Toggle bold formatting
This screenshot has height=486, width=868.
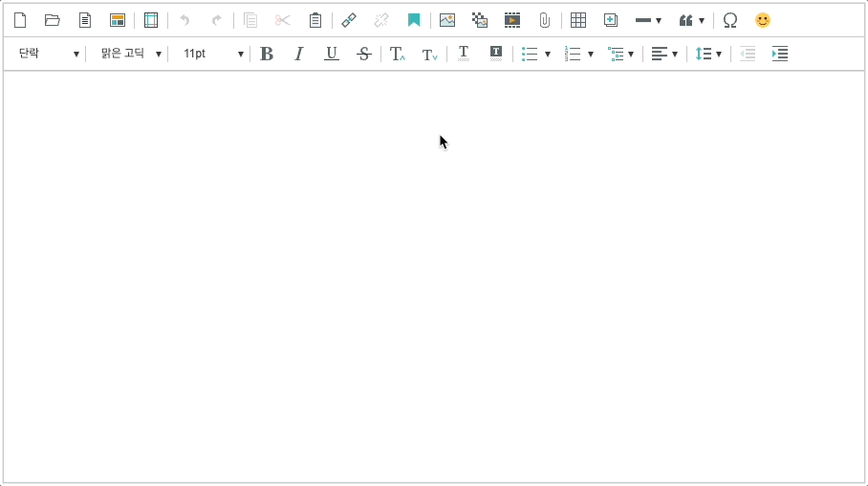click(267, 54)
